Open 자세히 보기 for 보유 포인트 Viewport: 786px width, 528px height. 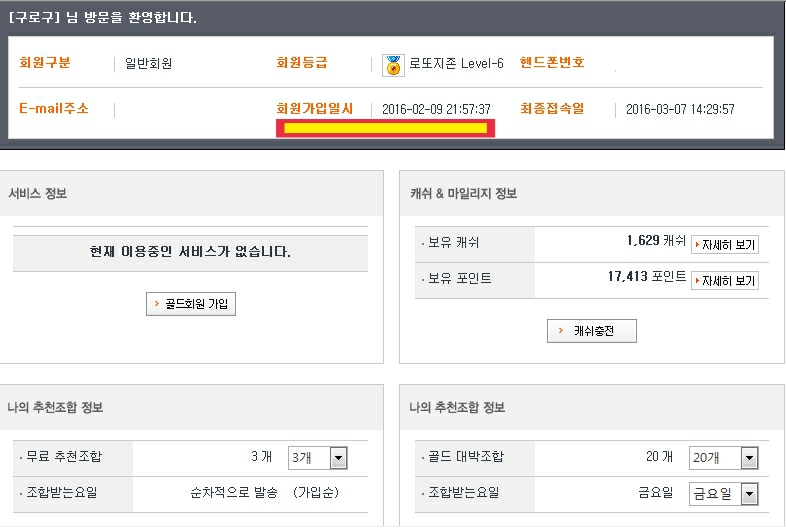[724, 280]
